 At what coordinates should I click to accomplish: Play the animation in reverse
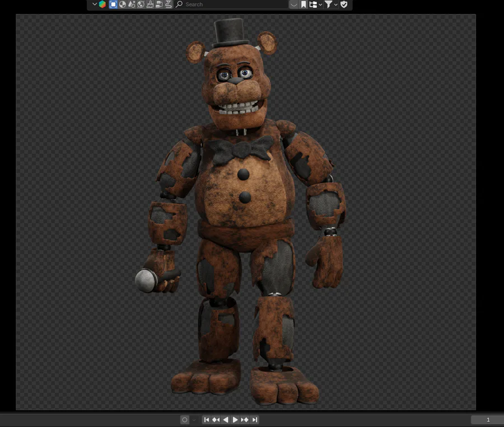pos(226,420)
